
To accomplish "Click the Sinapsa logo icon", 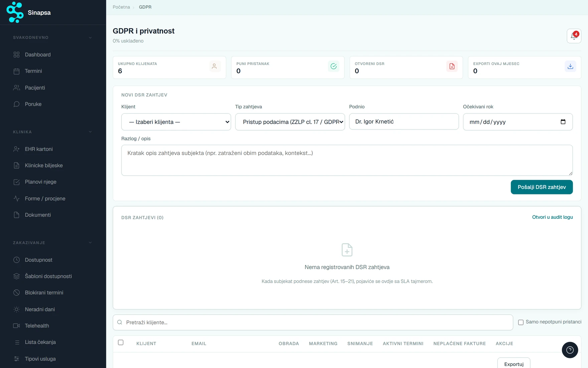I will [x=15, y=12].
